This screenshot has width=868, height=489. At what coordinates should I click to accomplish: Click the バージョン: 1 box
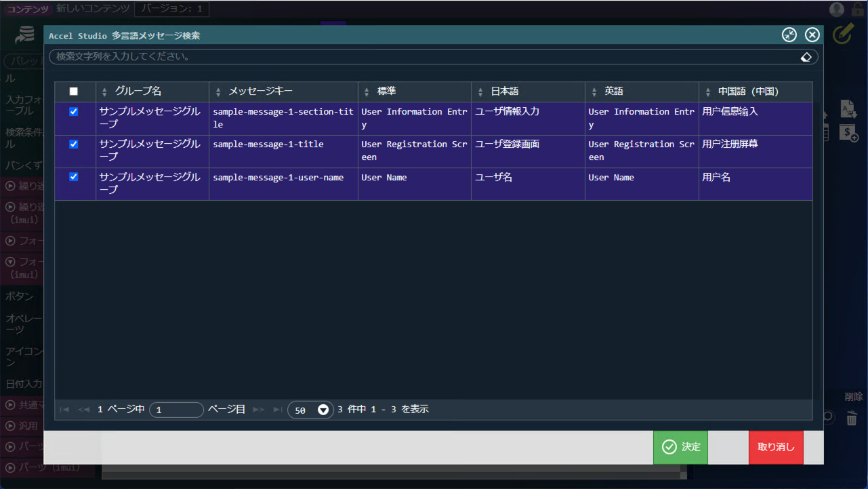click(x=172, y=9)
